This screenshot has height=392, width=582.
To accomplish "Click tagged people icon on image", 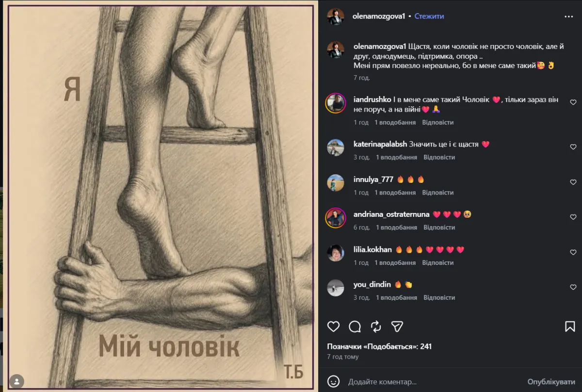I will coord(17,381).
